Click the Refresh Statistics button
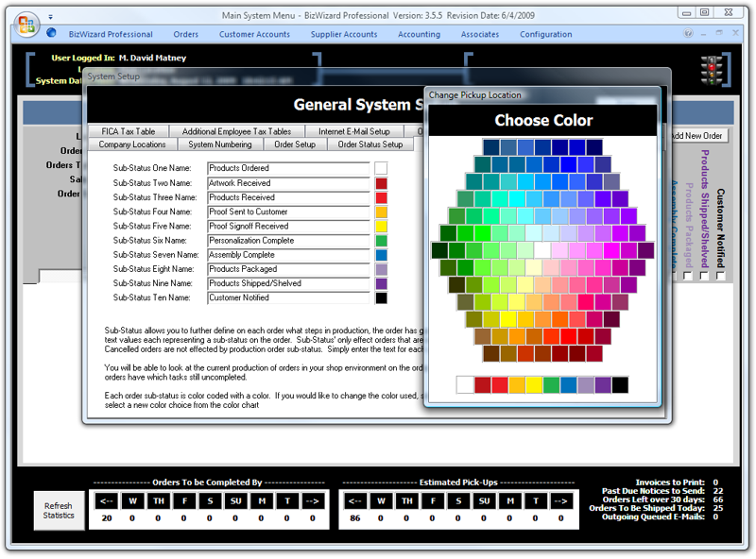756x559 pixels. (59, 510)
